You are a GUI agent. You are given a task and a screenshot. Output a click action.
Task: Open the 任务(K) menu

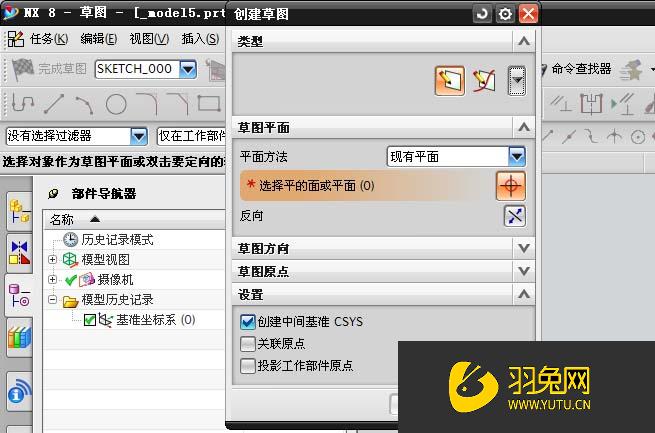tap(48, 39)
